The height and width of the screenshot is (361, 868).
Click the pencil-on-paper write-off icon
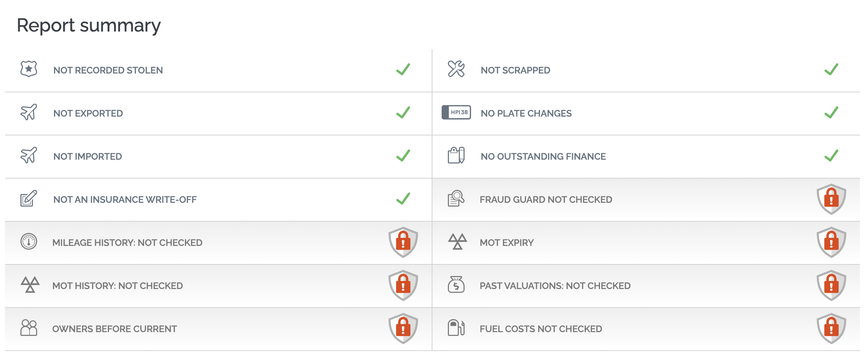click(x=28, y=198)
